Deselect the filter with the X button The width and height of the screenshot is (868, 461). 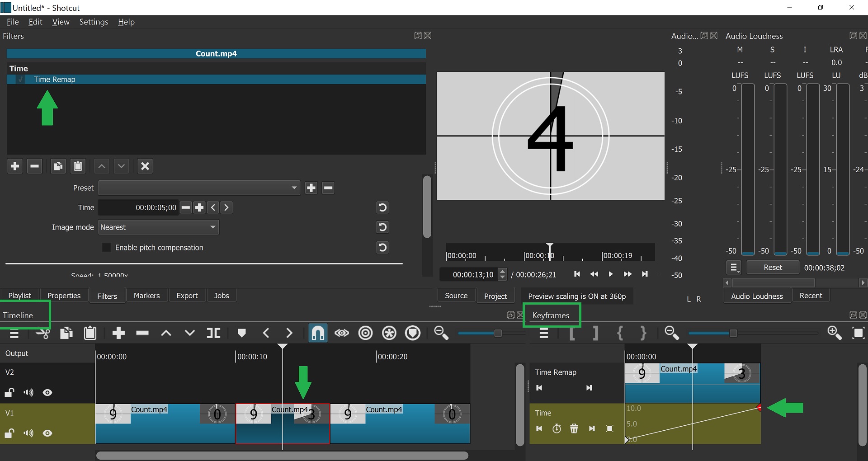145,166
